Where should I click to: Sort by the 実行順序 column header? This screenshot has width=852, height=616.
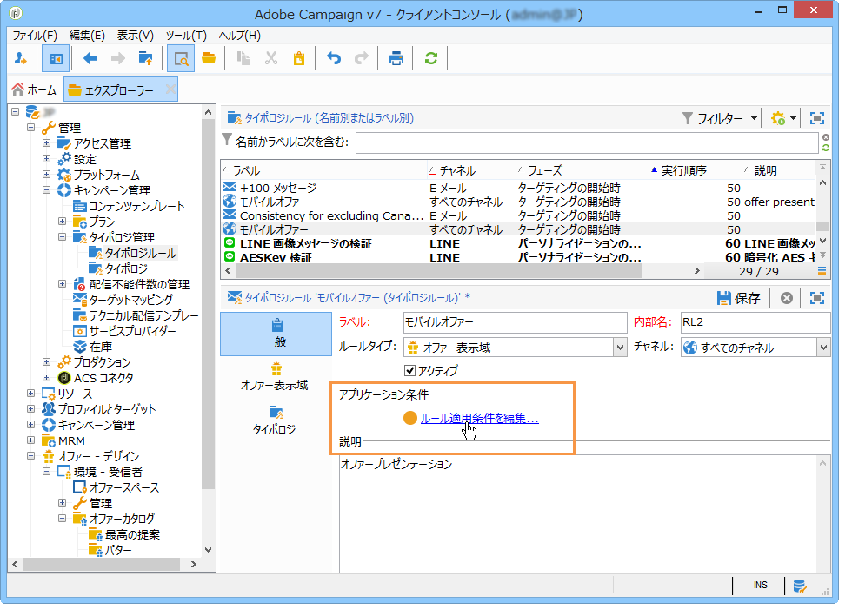click(695, 170)
